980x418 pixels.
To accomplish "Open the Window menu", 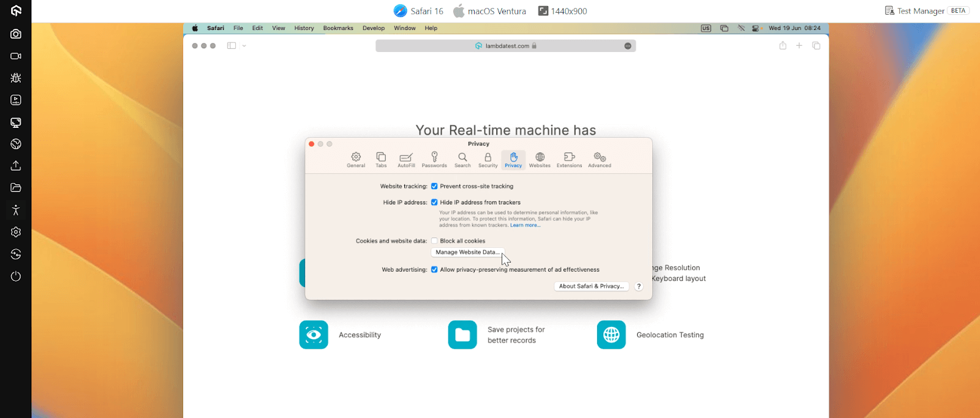I will [405, 28].
